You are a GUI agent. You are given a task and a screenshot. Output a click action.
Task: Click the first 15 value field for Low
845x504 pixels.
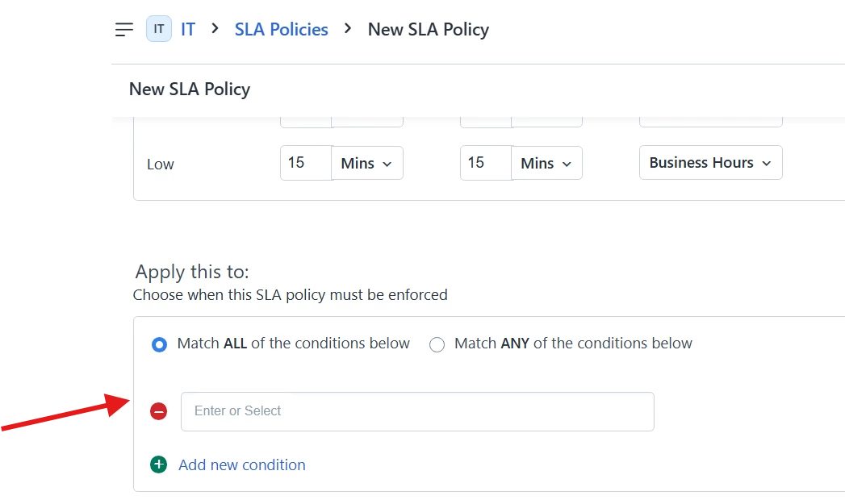305,163
